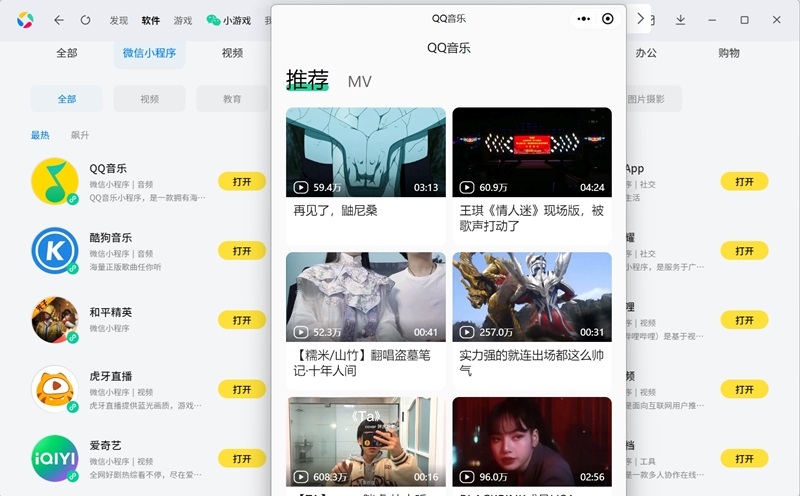Click 打开 button beside the App entry on the right
Image resolution: width=800 pixels, height=496 pixels.
(744, 181)
